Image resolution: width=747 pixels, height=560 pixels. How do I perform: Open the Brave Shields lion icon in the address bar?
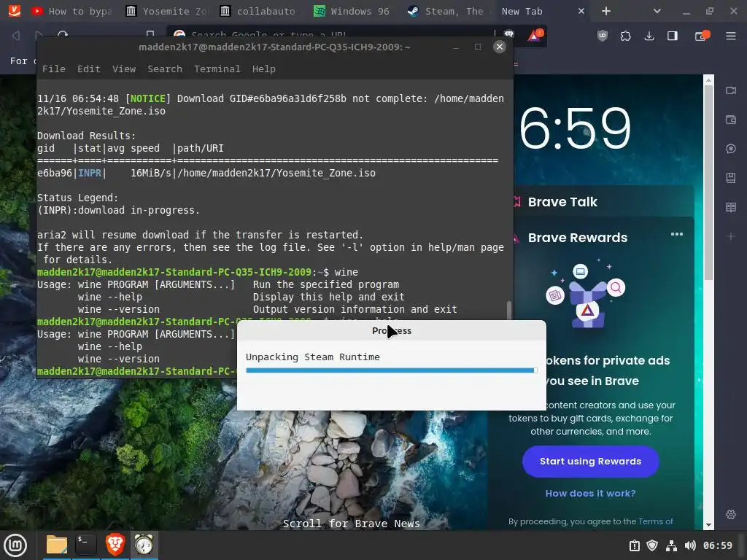point(509,34)
